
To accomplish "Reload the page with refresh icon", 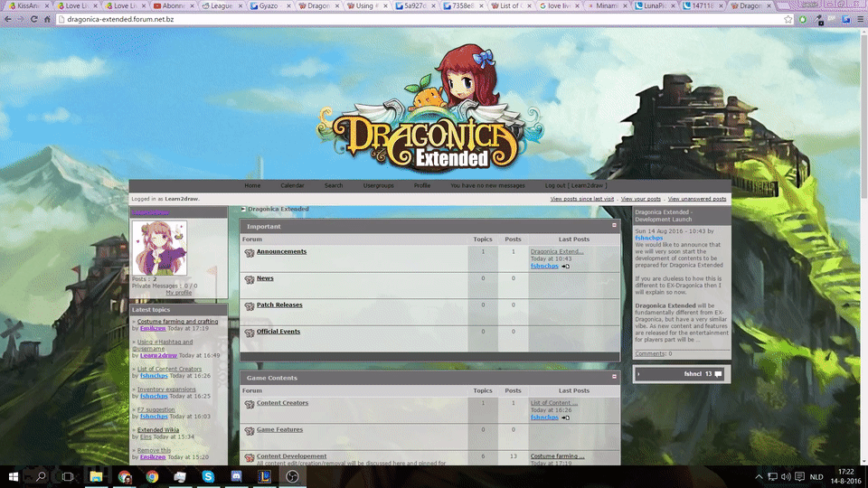I will tap(33, 19).
